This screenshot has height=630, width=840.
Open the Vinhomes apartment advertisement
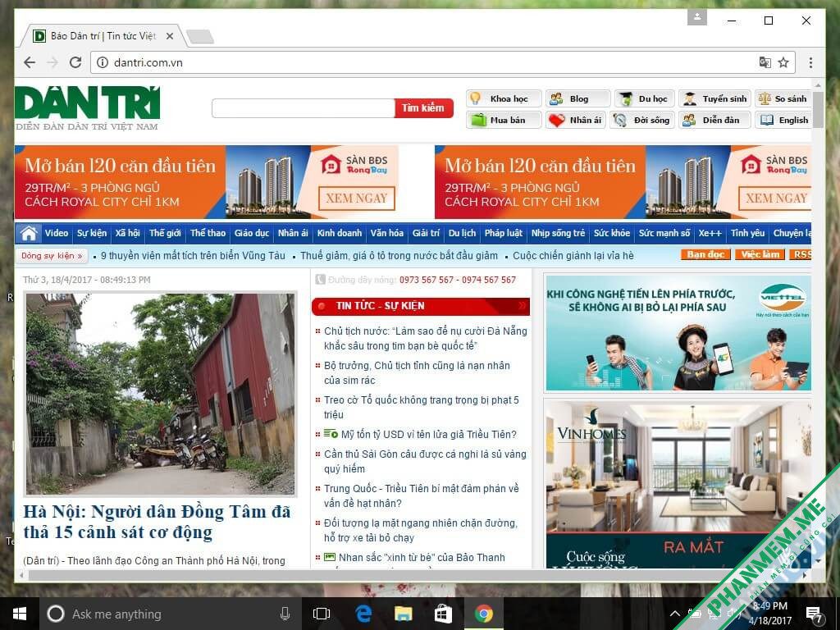pos(678,484)
